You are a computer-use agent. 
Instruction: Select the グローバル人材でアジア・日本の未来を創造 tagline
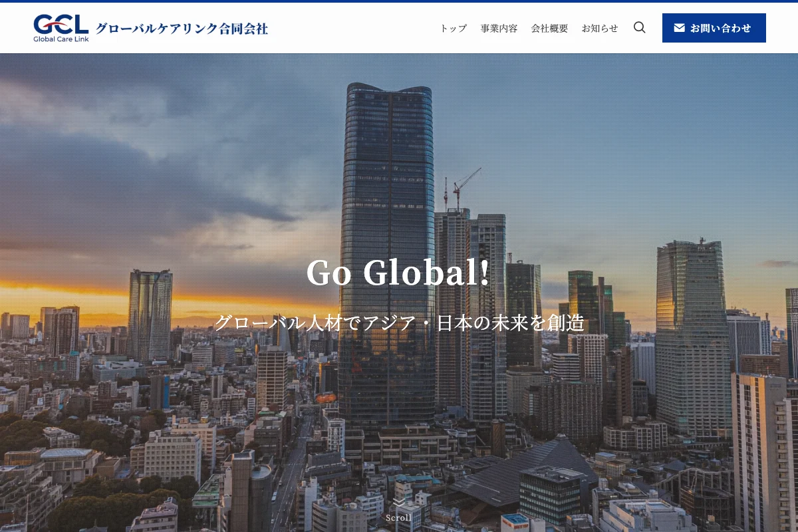point(399,323)
